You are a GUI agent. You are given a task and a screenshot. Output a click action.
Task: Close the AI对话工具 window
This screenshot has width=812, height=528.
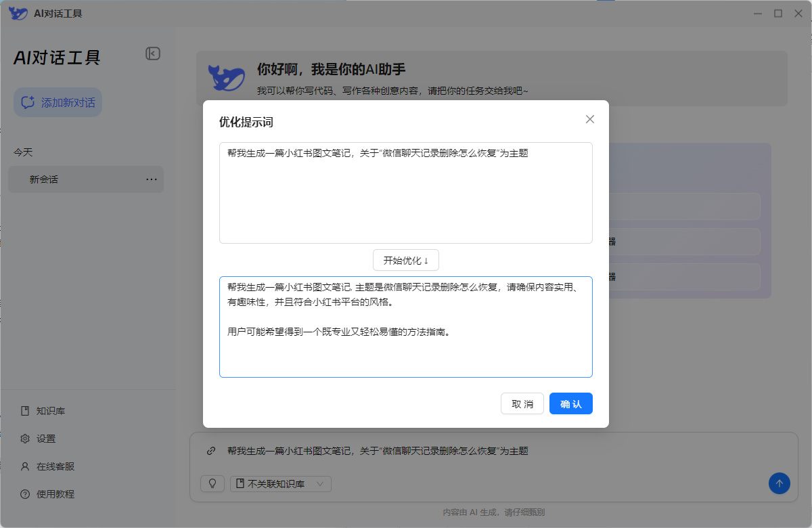pyautogui.click(x=798, y=13)
